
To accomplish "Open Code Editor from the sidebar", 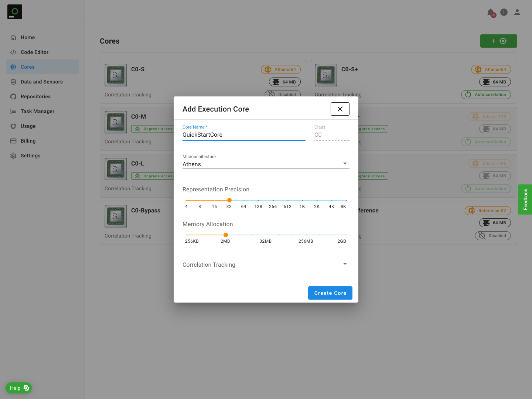I will pyautogui.click(x=34, y=52).
